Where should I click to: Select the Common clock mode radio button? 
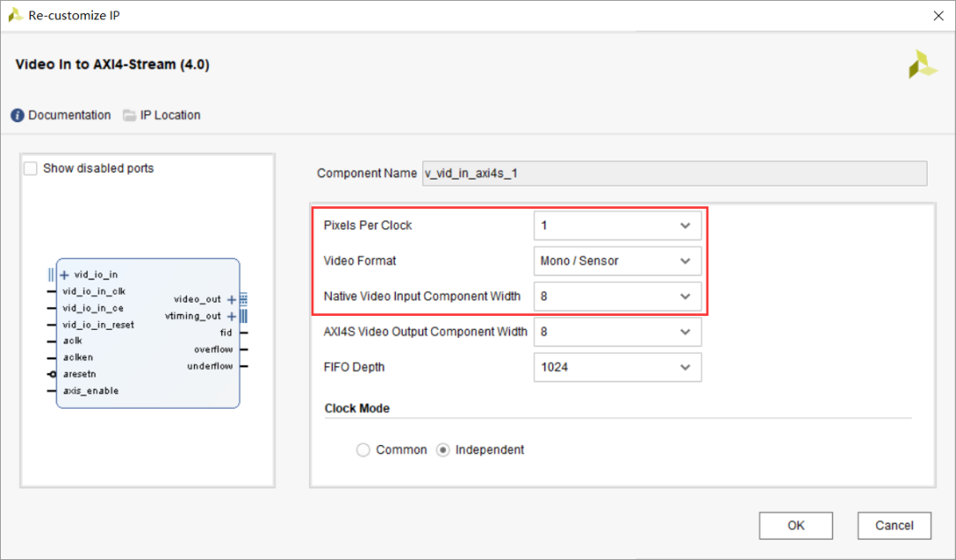[363, 450]
